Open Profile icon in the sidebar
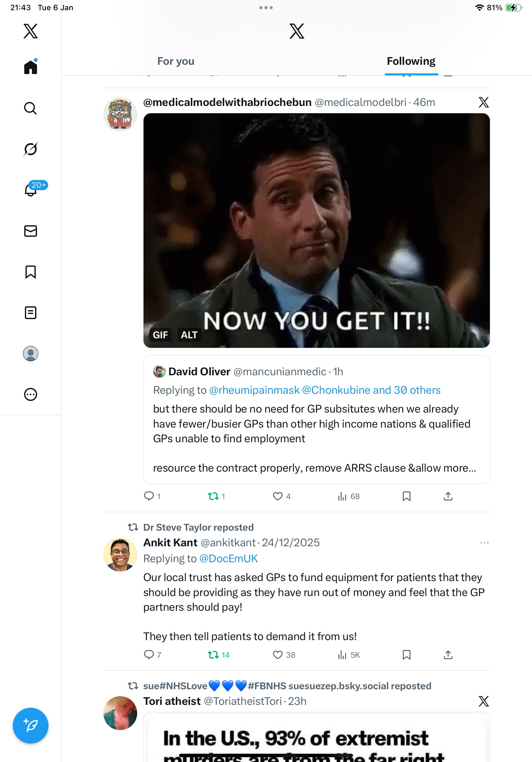Image resolution: width=532 pixels, height=762 pixels. (x=31, y=354)
